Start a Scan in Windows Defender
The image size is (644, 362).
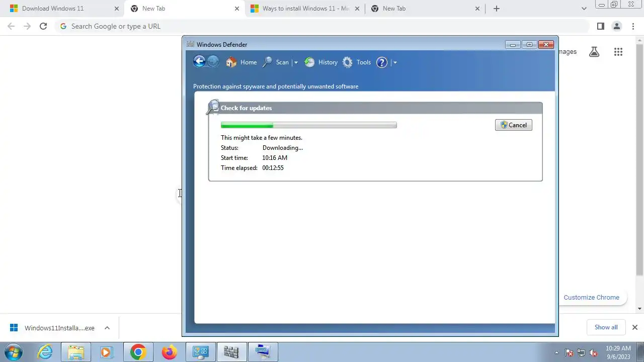pos(276,62)
